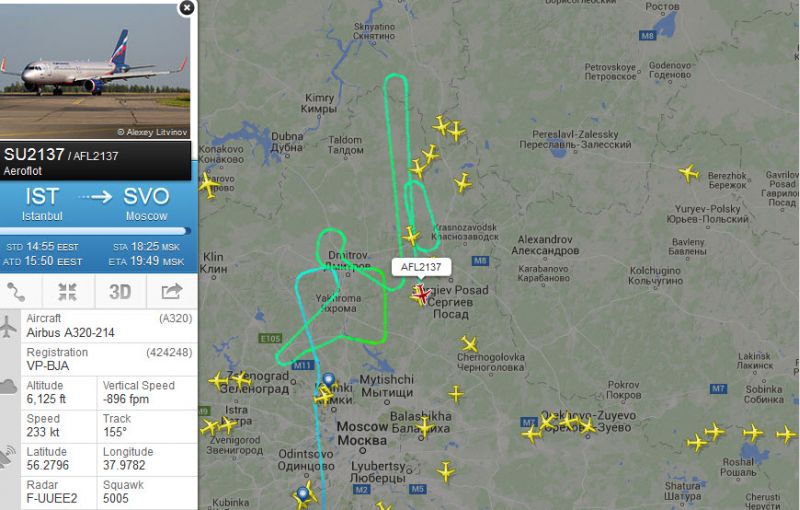Viewport: 800px width, 510px height.
Task: Click the center-on-aircraft collapse arrows icon
Action: (67, 292)
